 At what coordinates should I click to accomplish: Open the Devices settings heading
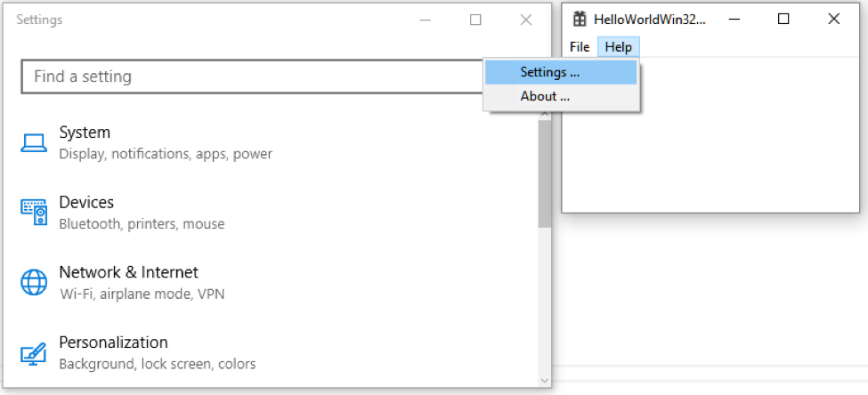(86, 203)
